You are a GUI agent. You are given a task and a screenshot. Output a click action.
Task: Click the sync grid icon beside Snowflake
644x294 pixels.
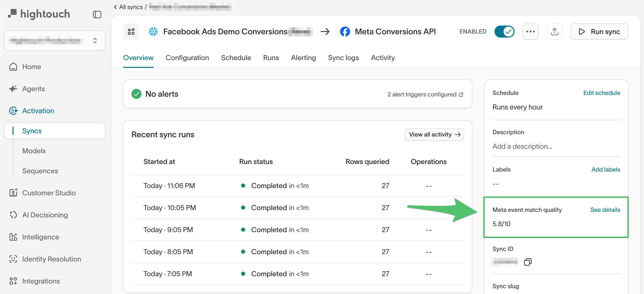(131, 32)
